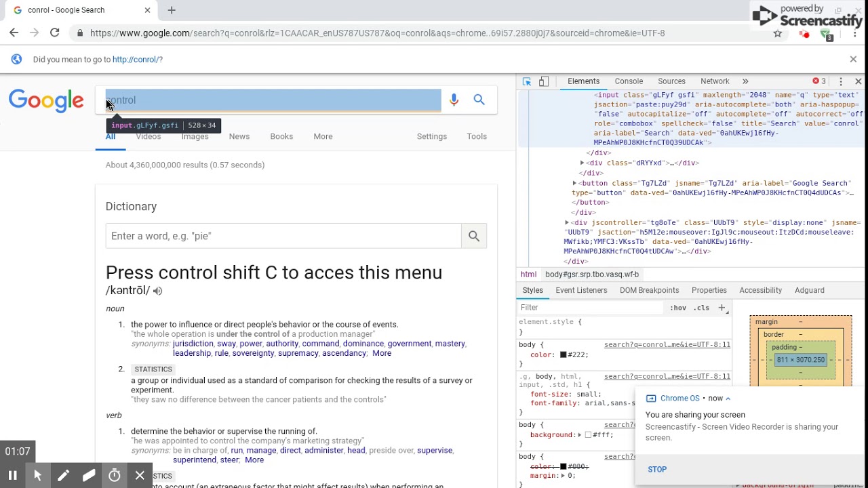This screenshot has height=488, width=868.
Task: Add a new style rule with the plus
Action: tap(722, 308)
